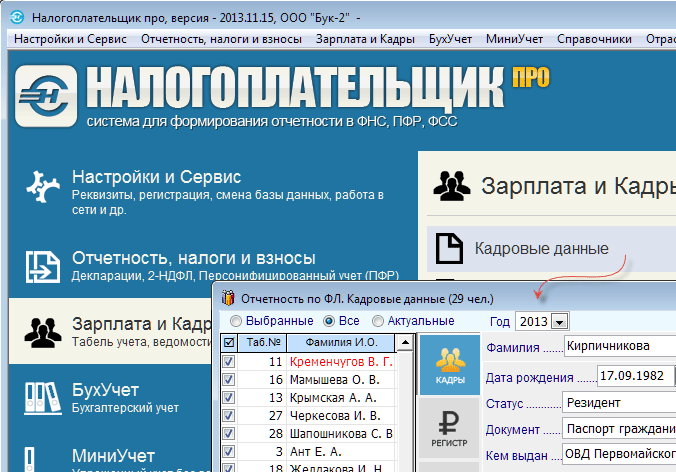Image resolution: width=676 pixels, height=472 pixels.
Task: Click the Дата рождения field 17.09.1982
Action: (635, 376)
